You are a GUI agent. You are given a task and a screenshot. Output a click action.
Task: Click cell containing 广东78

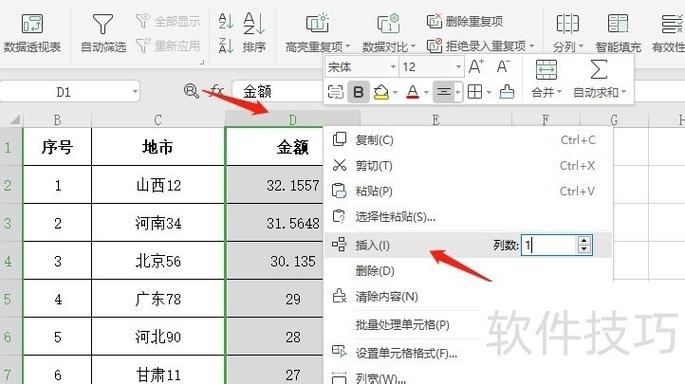(x=158, y=299)
